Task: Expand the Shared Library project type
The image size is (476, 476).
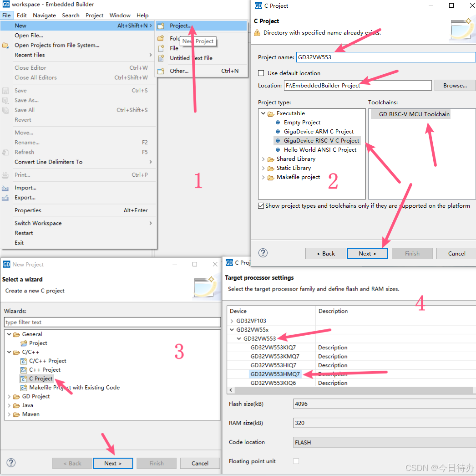Action: (x=263, y=159)
